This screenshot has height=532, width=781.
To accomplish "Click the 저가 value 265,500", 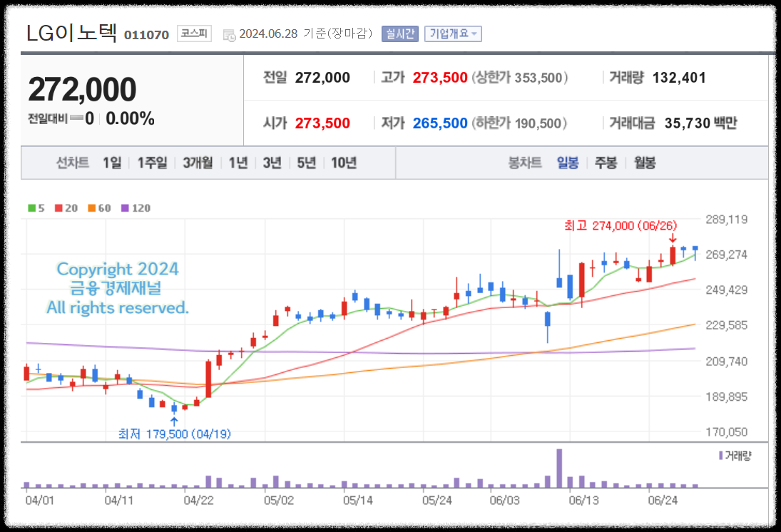I will click(440, 123).
